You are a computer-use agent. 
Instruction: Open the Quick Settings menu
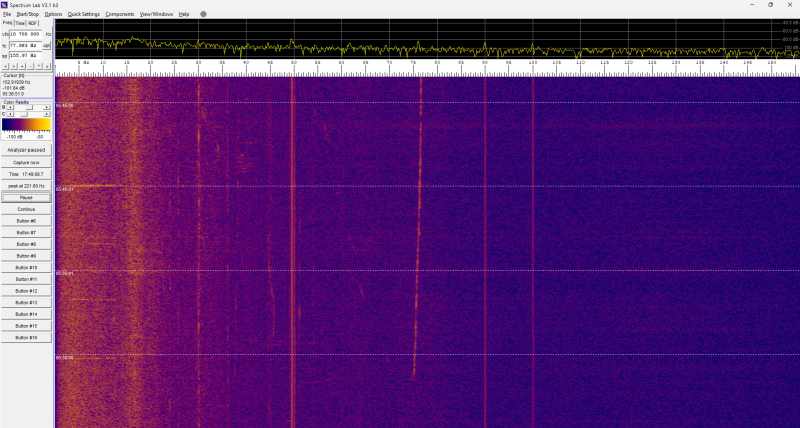(x=84, y=14)
